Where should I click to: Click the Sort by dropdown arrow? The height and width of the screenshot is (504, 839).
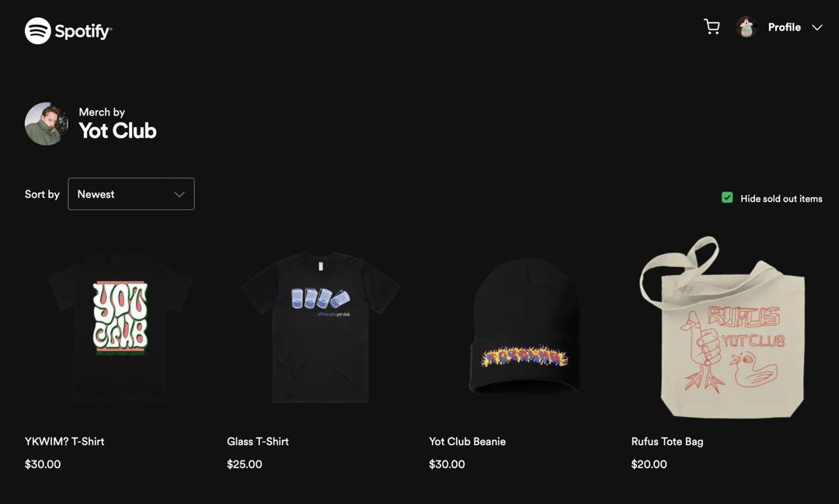click(179, 194)
